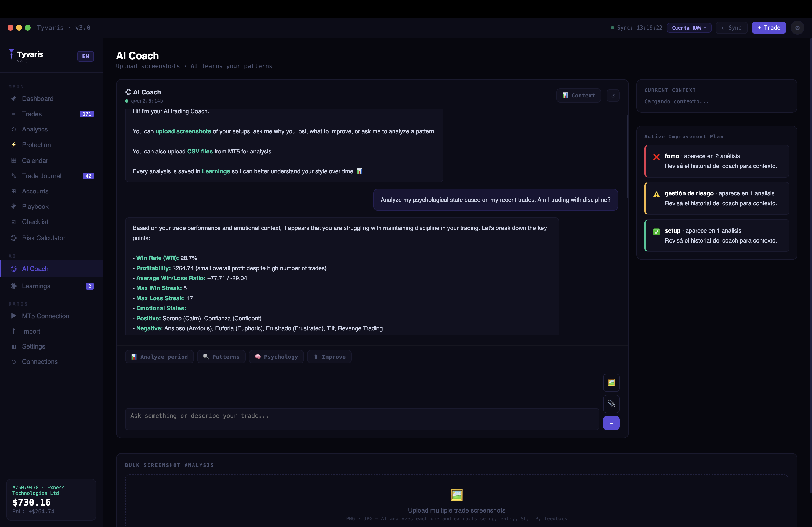Click the green window maximize dot
Image resolution: width=812 pixels, height=527 pixels.
tap(28, 28)
